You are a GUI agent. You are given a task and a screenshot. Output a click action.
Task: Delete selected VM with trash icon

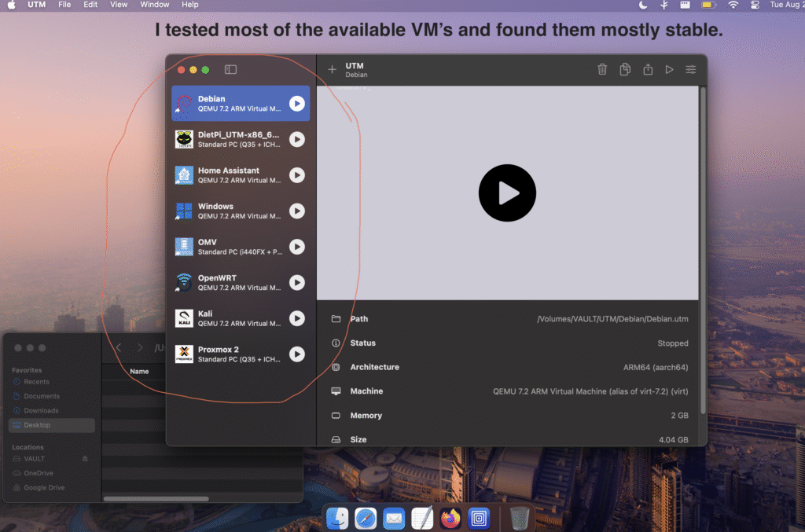[x=602, y=69]
